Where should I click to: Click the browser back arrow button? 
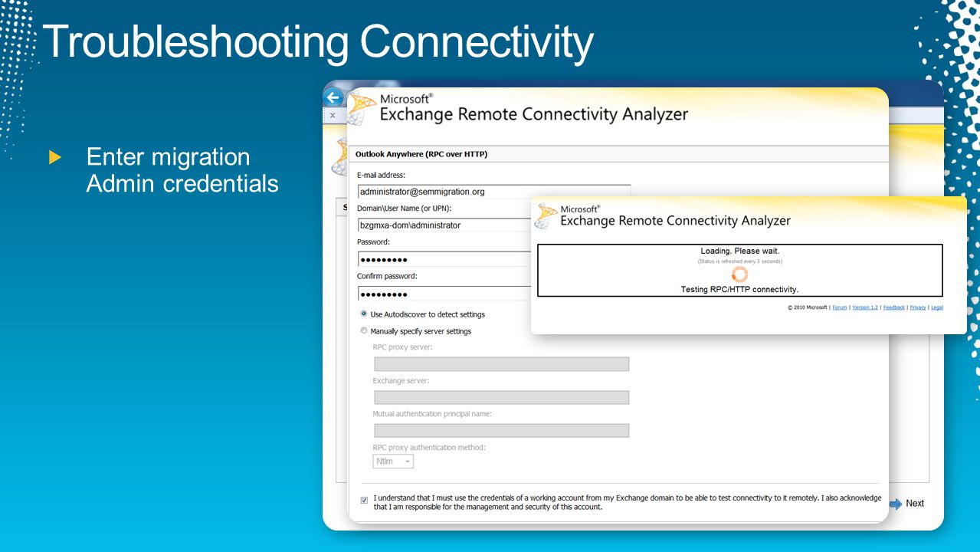[333, 98]
